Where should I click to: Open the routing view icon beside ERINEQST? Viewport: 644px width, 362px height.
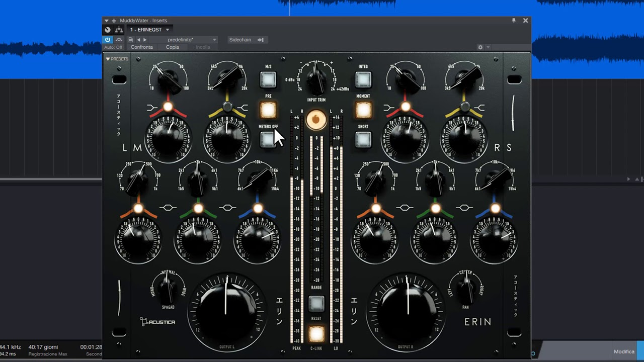coord(119,30)
